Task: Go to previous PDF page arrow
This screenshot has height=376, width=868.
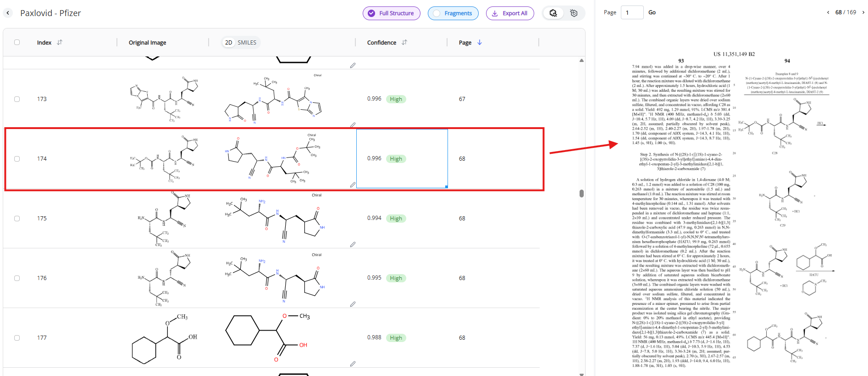Action: (828, 12)
